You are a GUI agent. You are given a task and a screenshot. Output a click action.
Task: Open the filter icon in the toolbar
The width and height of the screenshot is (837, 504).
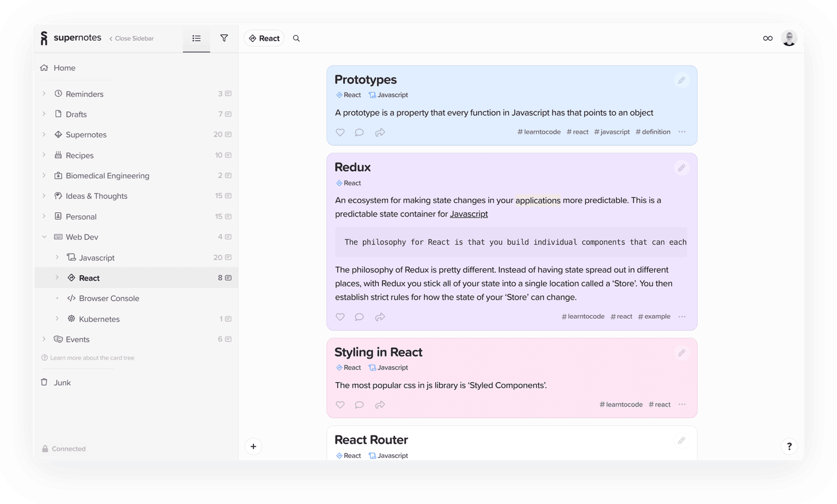click(224, 38)
